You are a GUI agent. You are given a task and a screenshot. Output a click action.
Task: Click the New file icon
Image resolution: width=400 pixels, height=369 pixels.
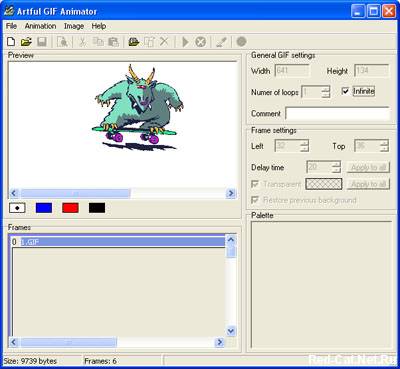point(11,42)
